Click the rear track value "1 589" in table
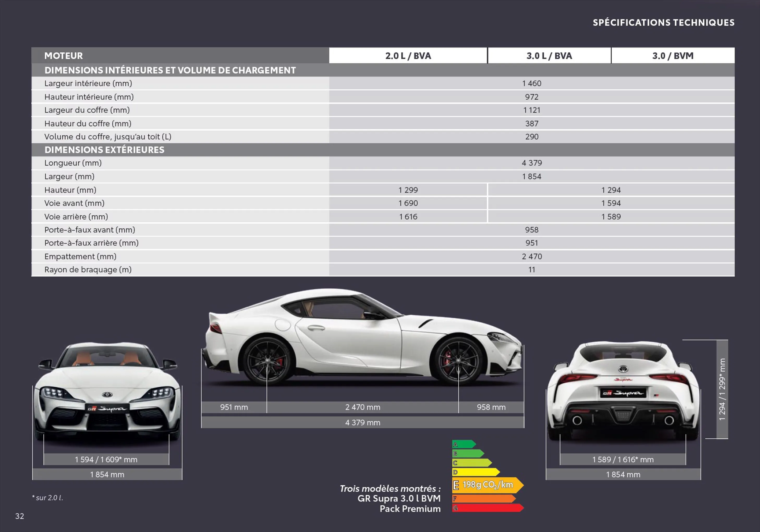760x532 pixels. point(611,216)
